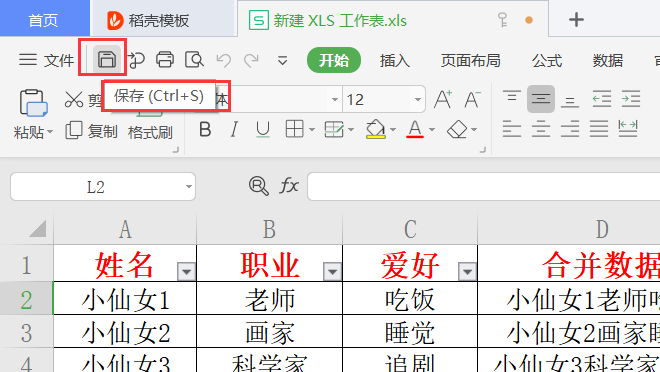Expand the eraser clear dropdown arrow
The width and height of the screenshot is (660, 372).
point(474,130)
